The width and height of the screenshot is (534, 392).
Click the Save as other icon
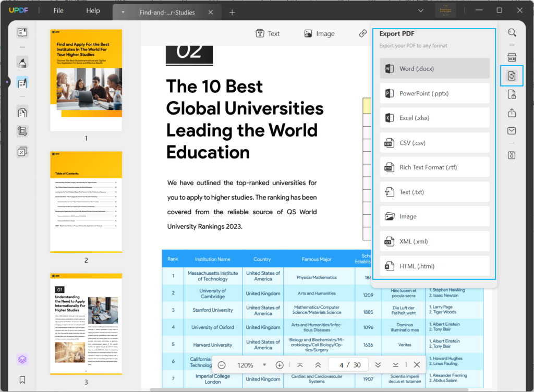click(x=512, y=155)
